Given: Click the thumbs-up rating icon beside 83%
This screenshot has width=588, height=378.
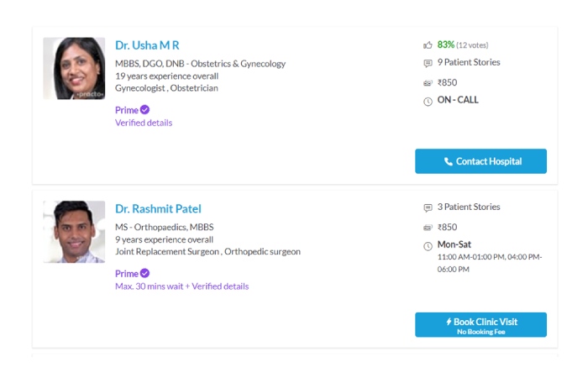Looking at the screenshot, I should 428,45.
